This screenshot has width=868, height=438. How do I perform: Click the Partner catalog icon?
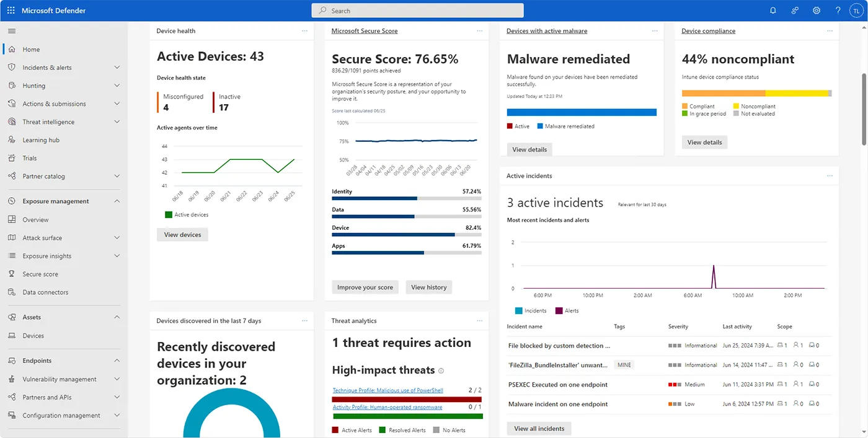click(x=12, y=176)
